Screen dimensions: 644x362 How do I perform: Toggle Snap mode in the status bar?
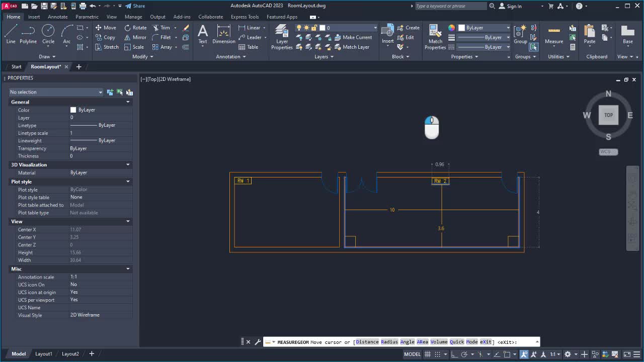tap(437, 354)
